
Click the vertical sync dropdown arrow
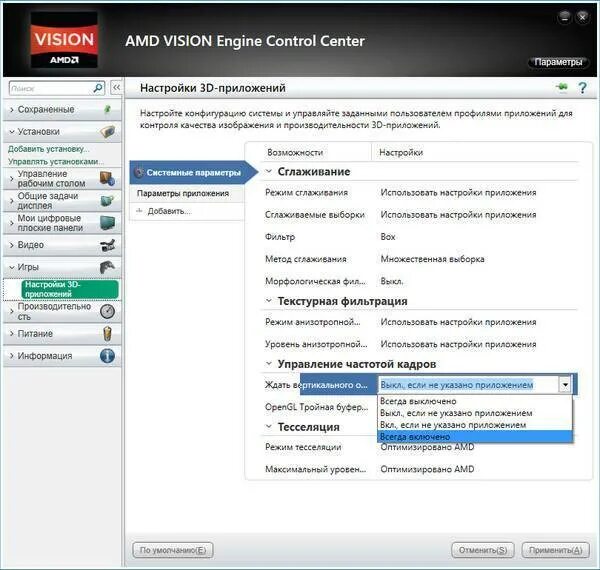[x=565, y=385]
